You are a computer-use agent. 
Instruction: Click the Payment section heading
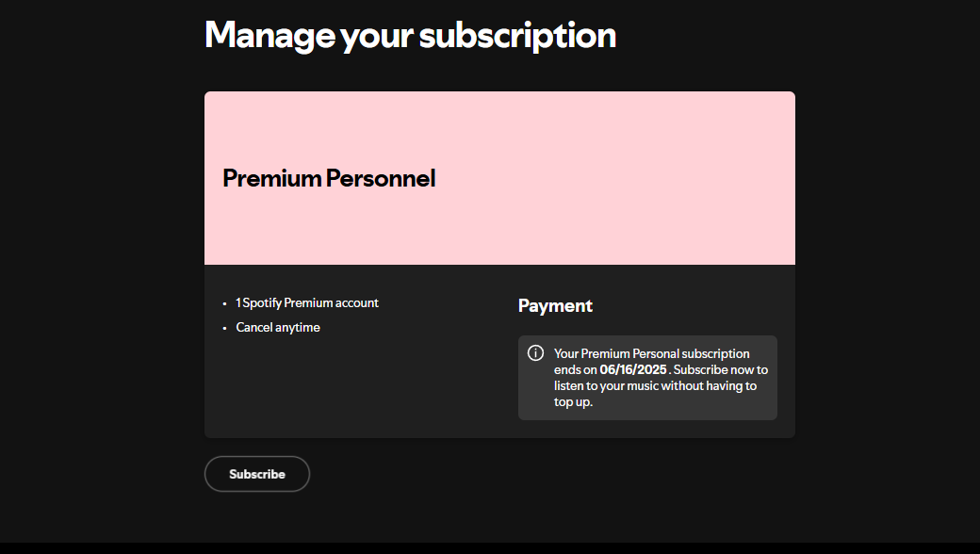(555, 305)
